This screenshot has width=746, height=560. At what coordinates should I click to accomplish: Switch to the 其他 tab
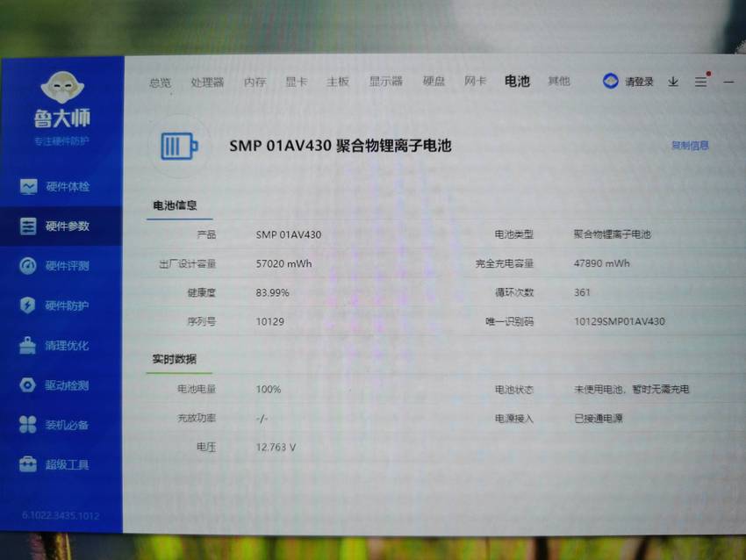(x=559, y=81)
